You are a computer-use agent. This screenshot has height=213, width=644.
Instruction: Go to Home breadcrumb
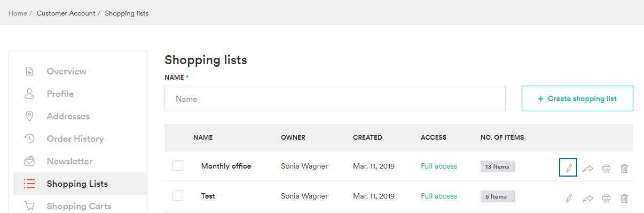click(x=18, y=13)
